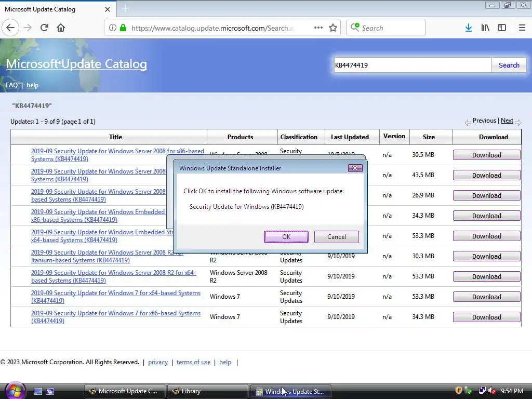Bookmark this page with the star icon
532x399 pixels.
tap(333, 28)
